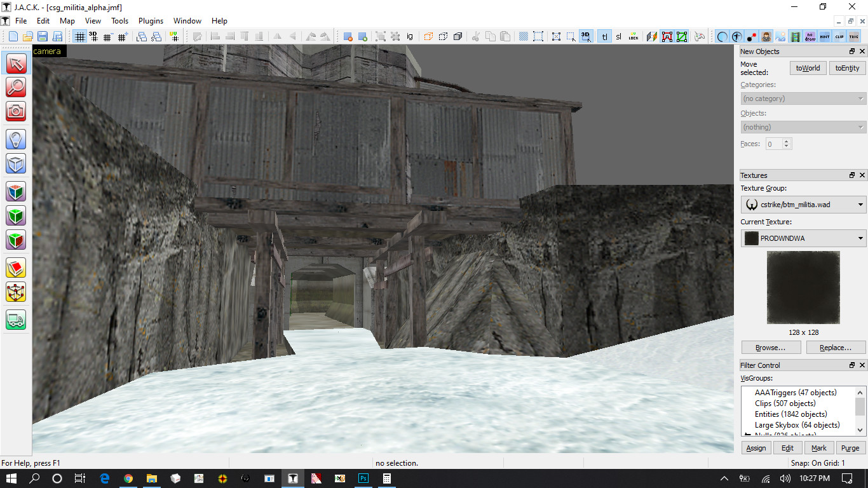Click the green truck path tool
Screen dimensions: 868x488
16,320
